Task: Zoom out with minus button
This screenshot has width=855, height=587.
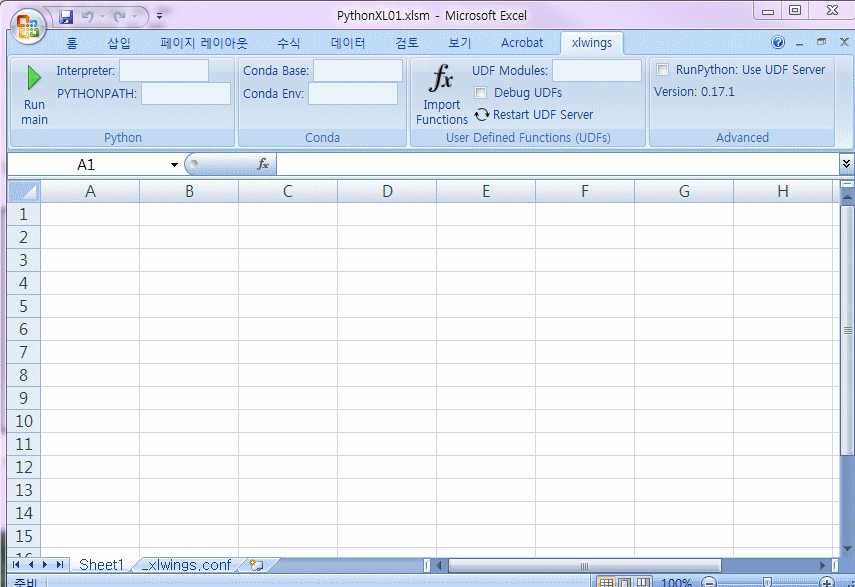Action: coord(709,583)
